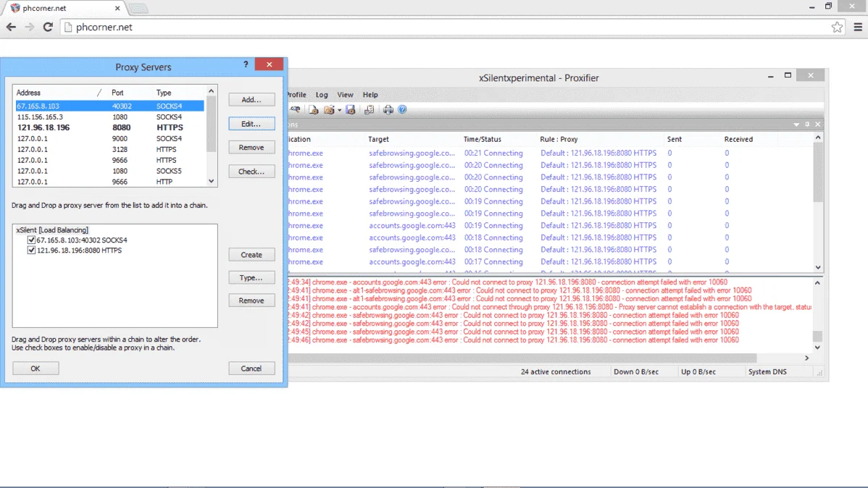Expand the Open Profile dropdown arrow in toolbar
The image size is (868, 488).
tap(339, 110)
